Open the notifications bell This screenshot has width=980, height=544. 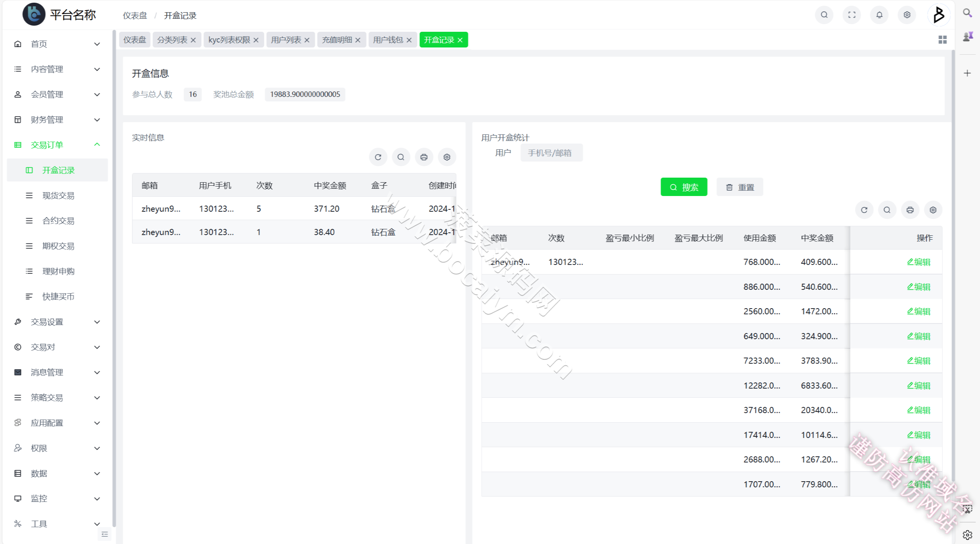(879, 15)
